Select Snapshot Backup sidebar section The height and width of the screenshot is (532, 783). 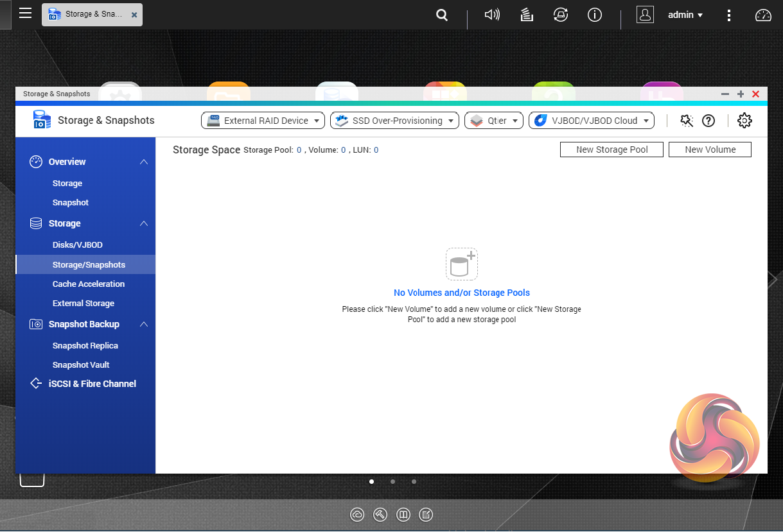point(84,324)
